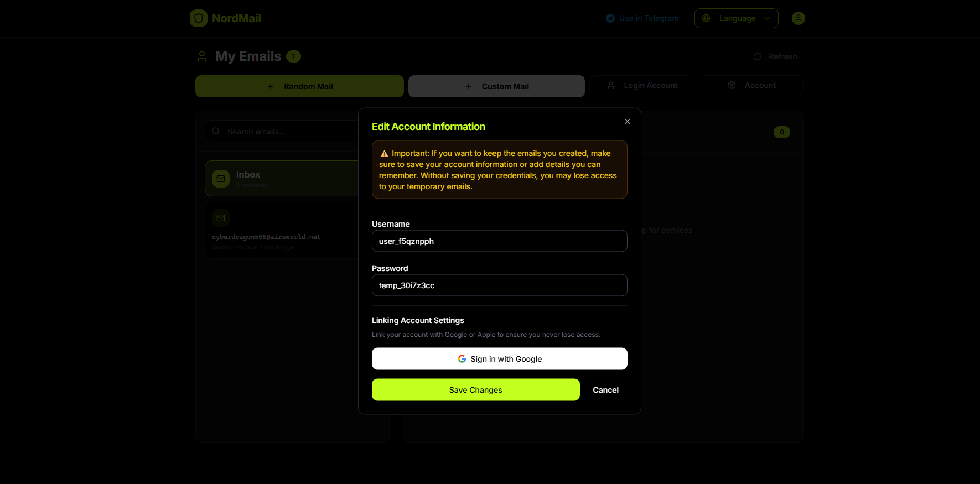Click Sign in with Google
The image size is (980, 484).
[500, 359]
